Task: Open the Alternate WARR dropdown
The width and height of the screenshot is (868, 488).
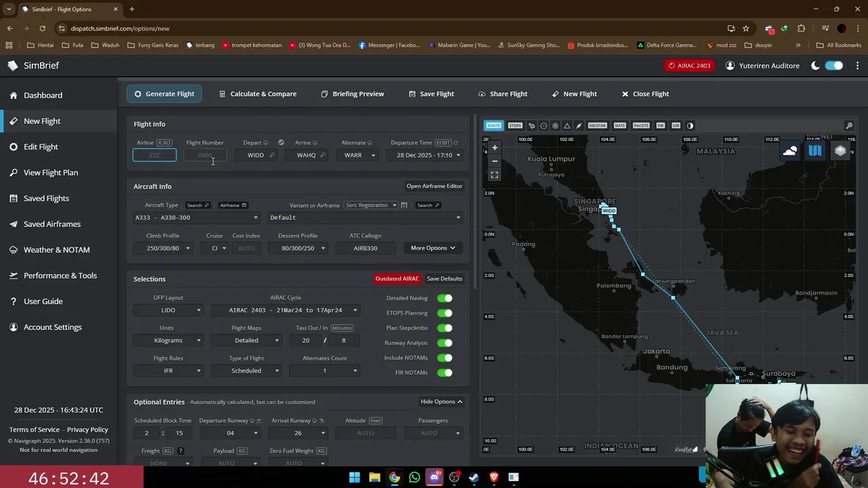Action: [359, 155]
